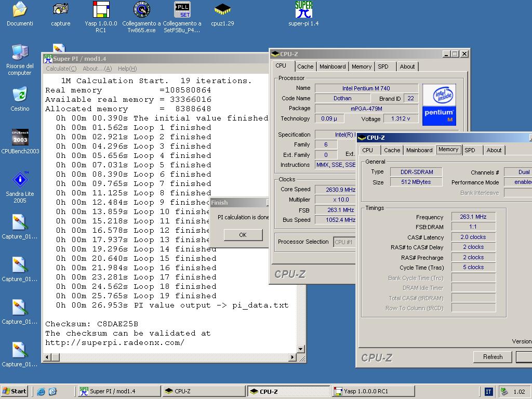532x399 pixels.
Task: Open About tab in front CPU-Z
Action: pos(494,150)
